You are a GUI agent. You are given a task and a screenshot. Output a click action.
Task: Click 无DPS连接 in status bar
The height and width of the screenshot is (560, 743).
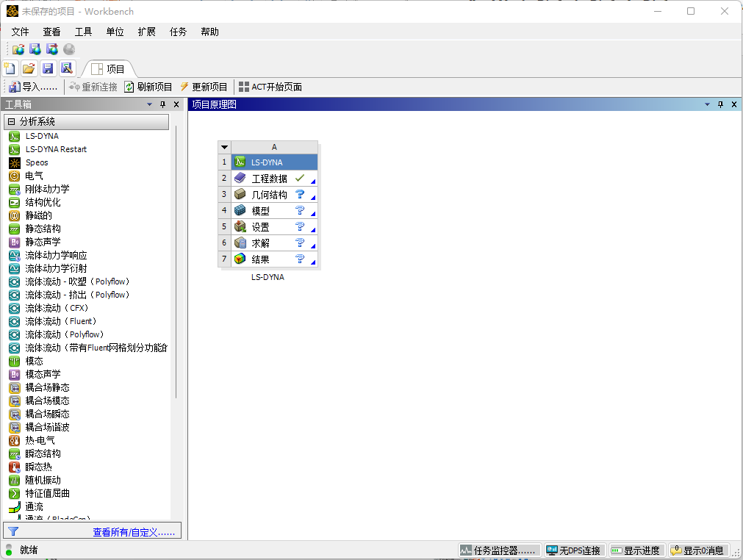click(x=574, y=550)
